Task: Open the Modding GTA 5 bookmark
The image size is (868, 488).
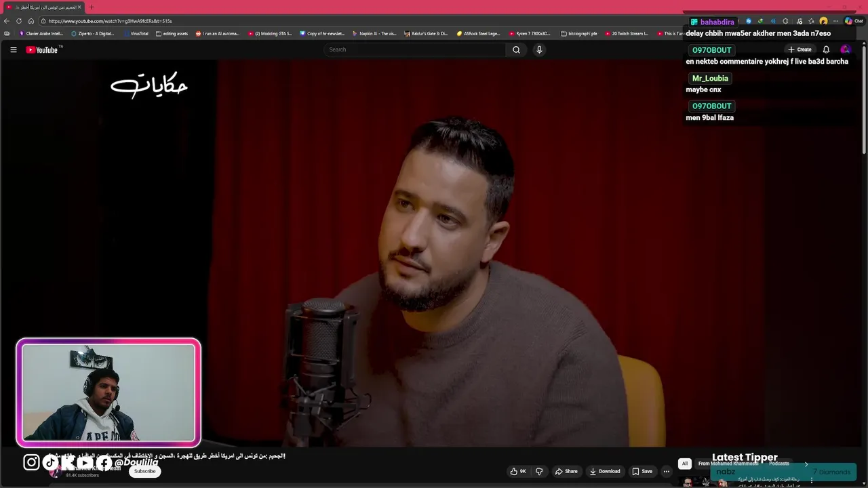Action: [270, 33]
